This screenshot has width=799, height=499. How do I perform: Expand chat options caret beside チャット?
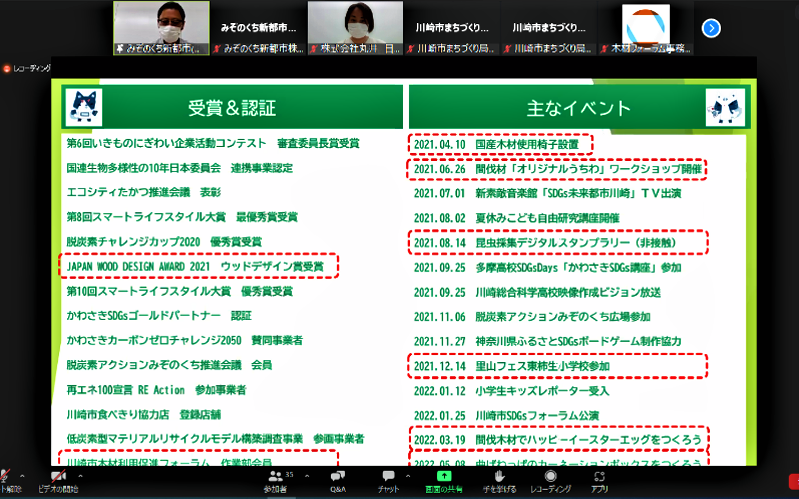coord(408,476)
